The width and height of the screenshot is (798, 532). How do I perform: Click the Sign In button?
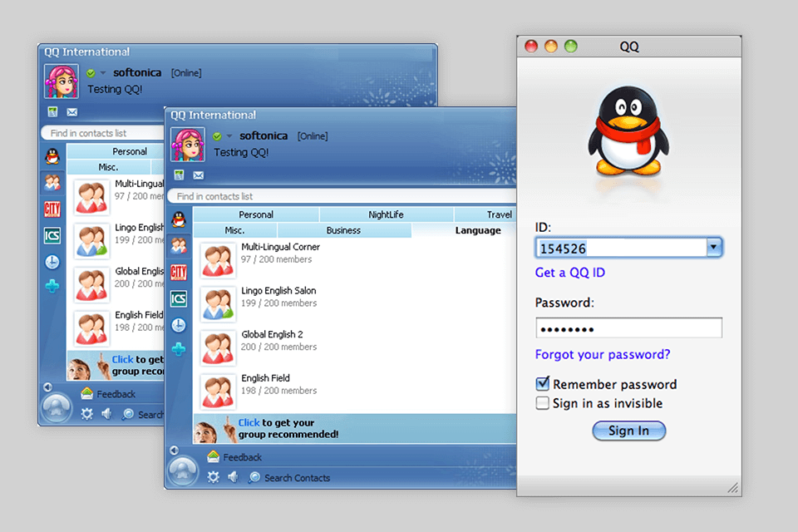coord(628,431)
